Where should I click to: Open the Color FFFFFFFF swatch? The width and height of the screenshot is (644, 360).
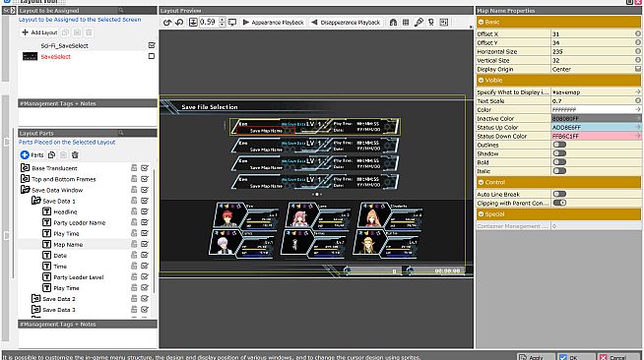pos(596,109)
